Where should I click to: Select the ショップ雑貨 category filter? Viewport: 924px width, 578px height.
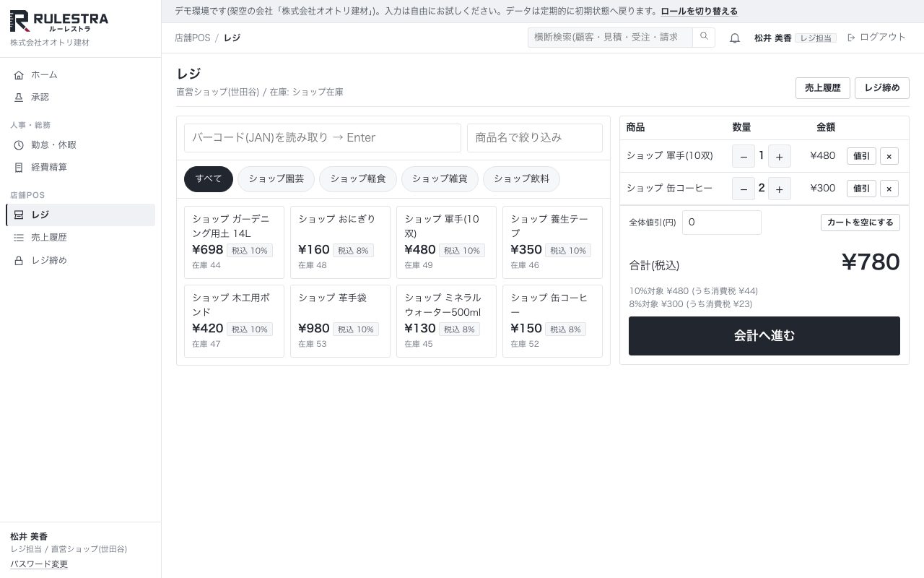440,179
